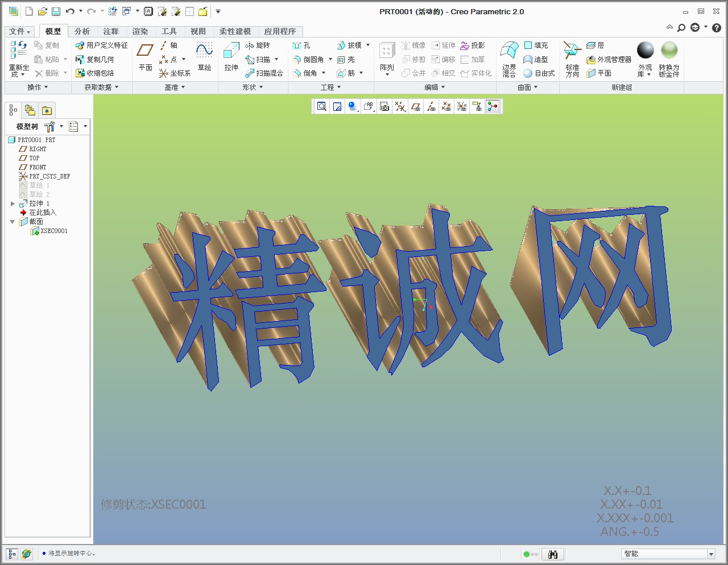Click the Regenerate (重新生成) button
Viewport: 728px width, 565px height.
pos(19,59)
